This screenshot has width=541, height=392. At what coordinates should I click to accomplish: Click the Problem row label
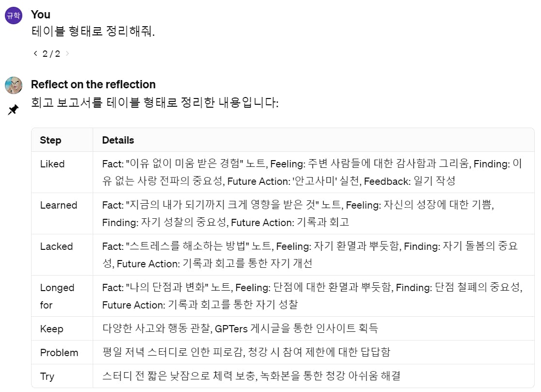point(59,353)
